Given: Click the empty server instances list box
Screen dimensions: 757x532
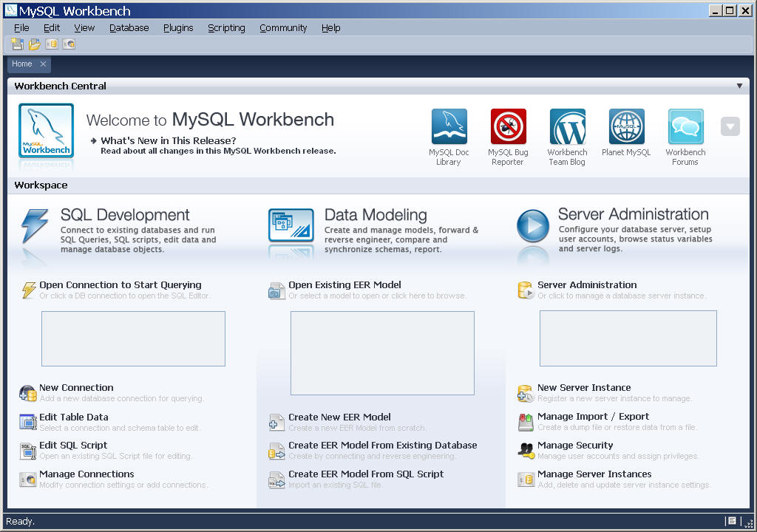Looking at the screenshot, I should (x=628, y=338).
